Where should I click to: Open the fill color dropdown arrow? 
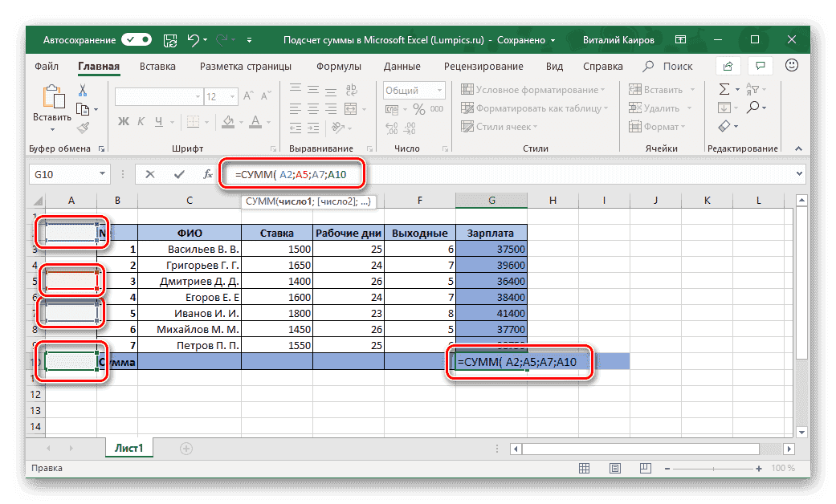(x=241, y=122)
